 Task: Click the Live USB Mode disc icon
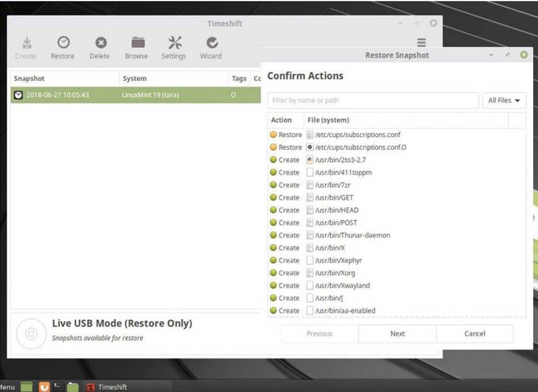(x=31, y=334)
